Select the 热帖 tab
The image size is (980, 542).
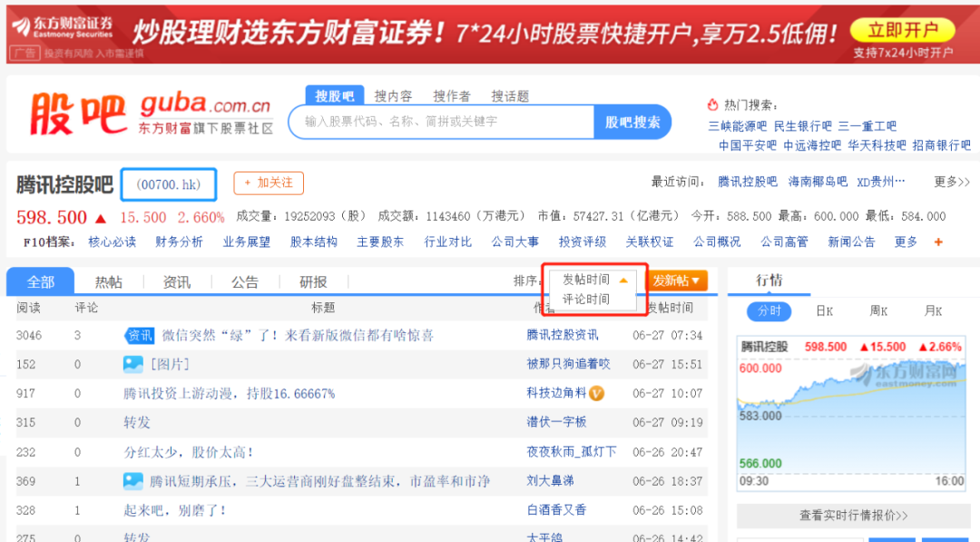click(109, 282)
